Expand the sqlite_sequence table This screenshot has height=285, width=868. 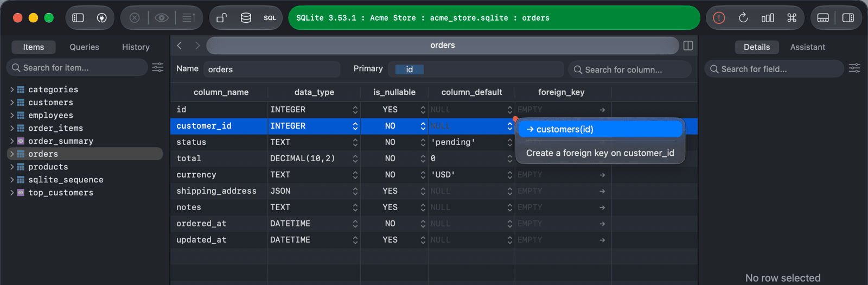click(12, 180)
